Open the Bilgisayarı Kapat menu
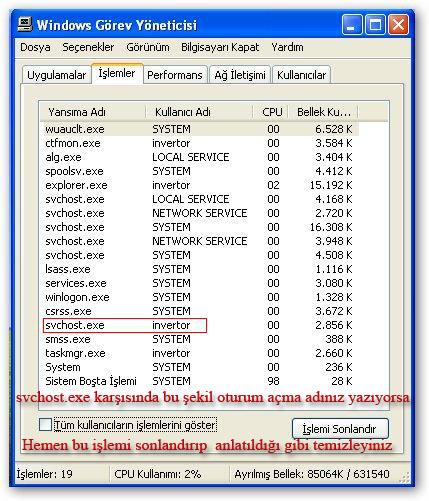 click(x=220, y=47)
